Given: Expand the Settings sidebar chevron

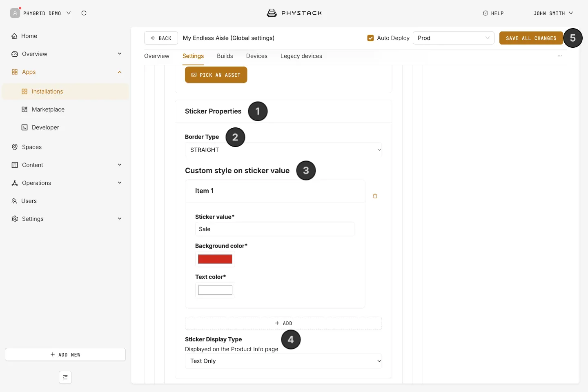Looking at the screenshot, I should [120, 218].
